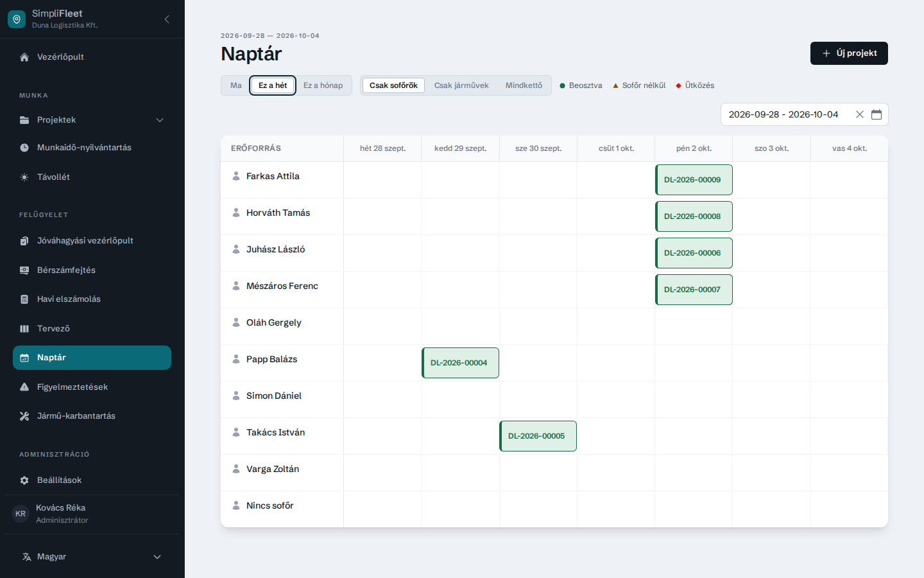The height and width of the screenshot is (578, 924).
Task: Navigate to Bérszámfejtés
Action: coord(92,270)
